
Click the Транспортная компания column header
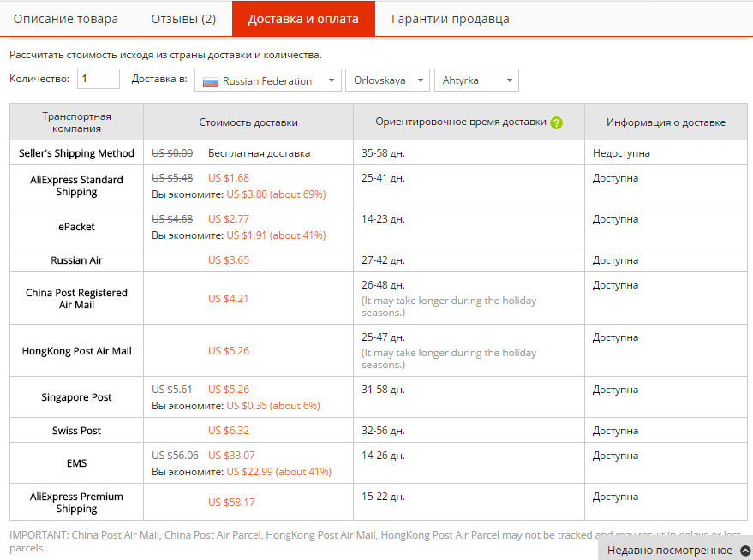point(76,122)
